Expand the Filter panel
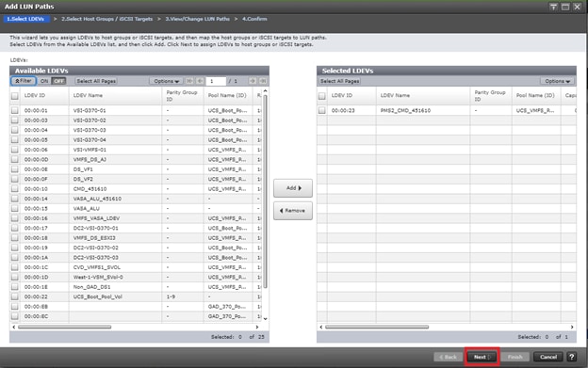This screenshot has width=588, height=368. (x=24, y=81)
